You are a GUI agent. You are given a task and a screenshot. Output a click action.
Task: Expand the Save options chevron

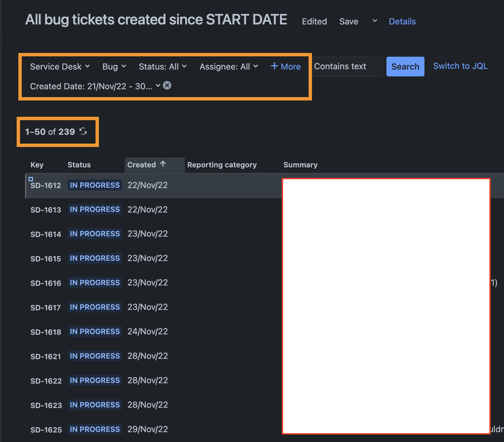coord(375,21)
